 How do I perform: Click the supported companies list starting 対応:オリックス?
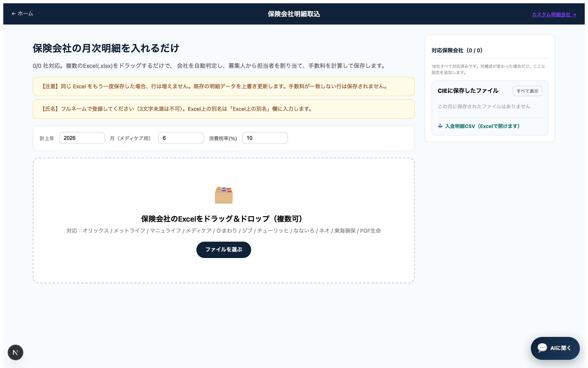click(x=224, y=230)
